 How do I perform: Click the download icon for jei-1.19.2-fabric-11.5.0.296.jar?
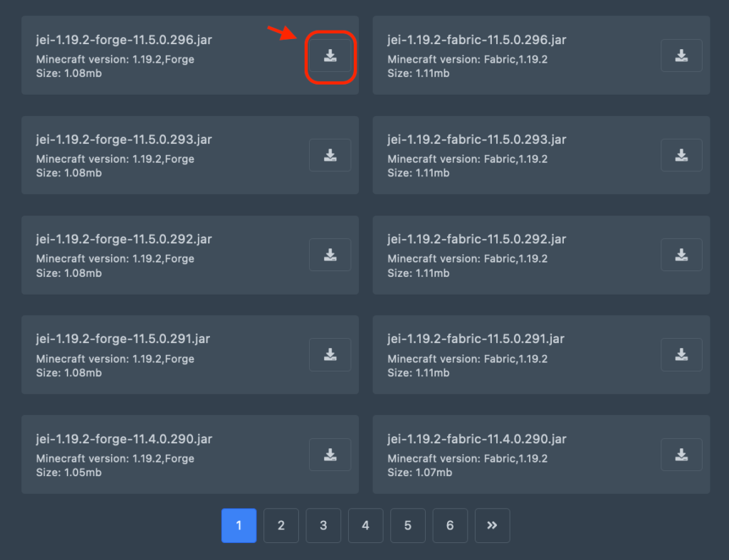tap(681, 56)
